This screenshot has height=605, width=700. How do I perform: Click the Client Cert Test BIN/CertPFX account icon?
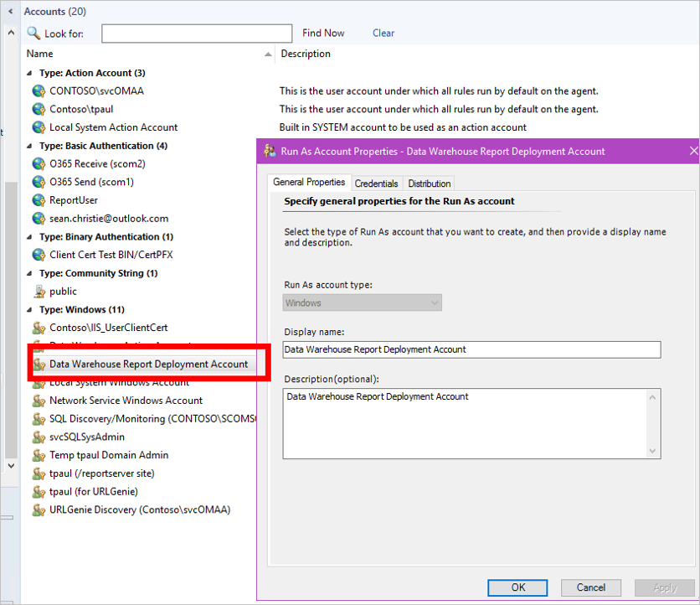click(39, 255)
